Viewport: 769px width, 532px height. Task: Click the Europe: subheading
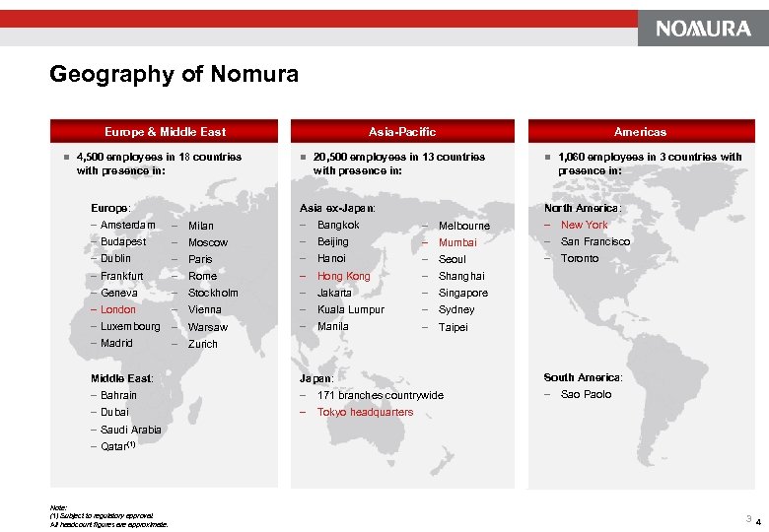tap(110, 208)
